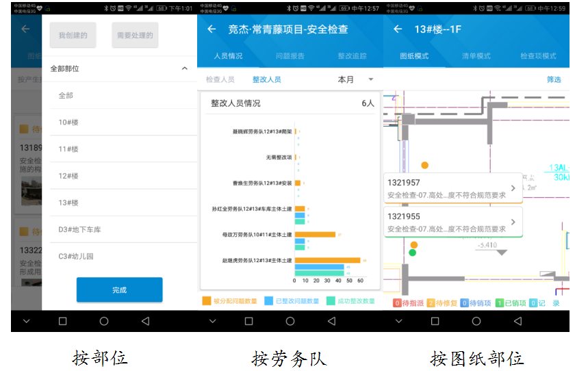The image size is (588, 371).
Task: Tap Android recent-apps square in first screen
Action: click(x=62, y=321)
